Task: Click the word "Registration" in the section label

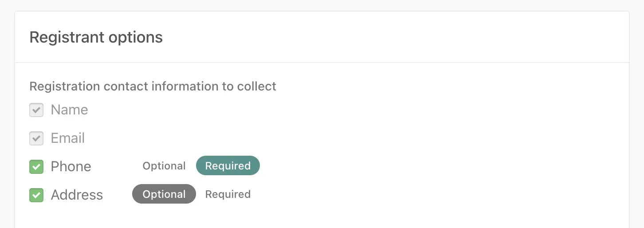Action: 65,86
